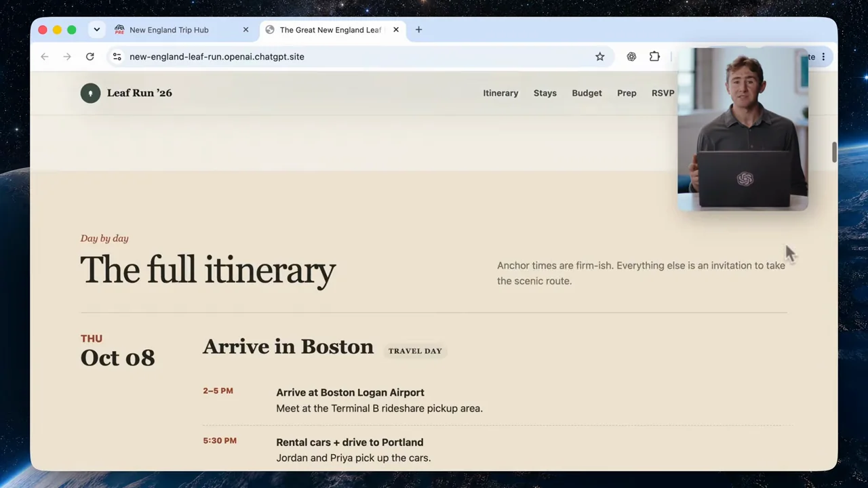Click the '5:30 PM' time label

pyautogui.click(x=220, y=441)
